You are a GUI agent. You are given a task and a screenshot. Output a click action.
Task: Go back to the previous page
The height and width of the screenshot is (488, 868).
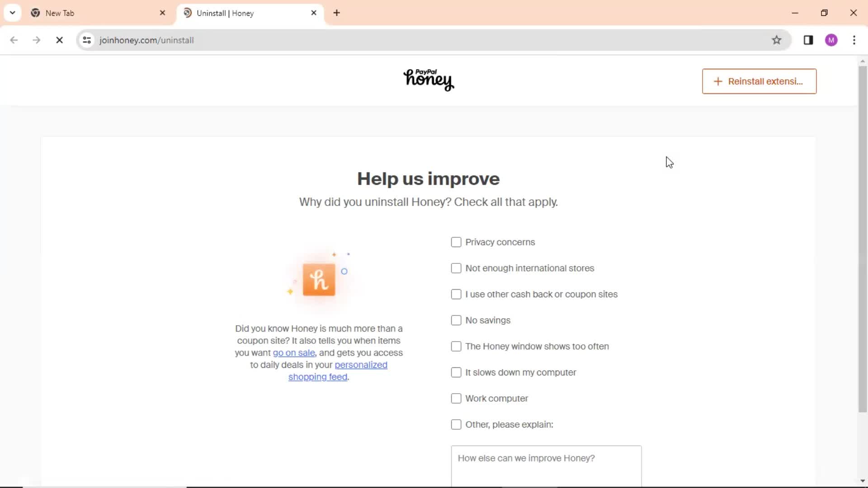point(14,40)
